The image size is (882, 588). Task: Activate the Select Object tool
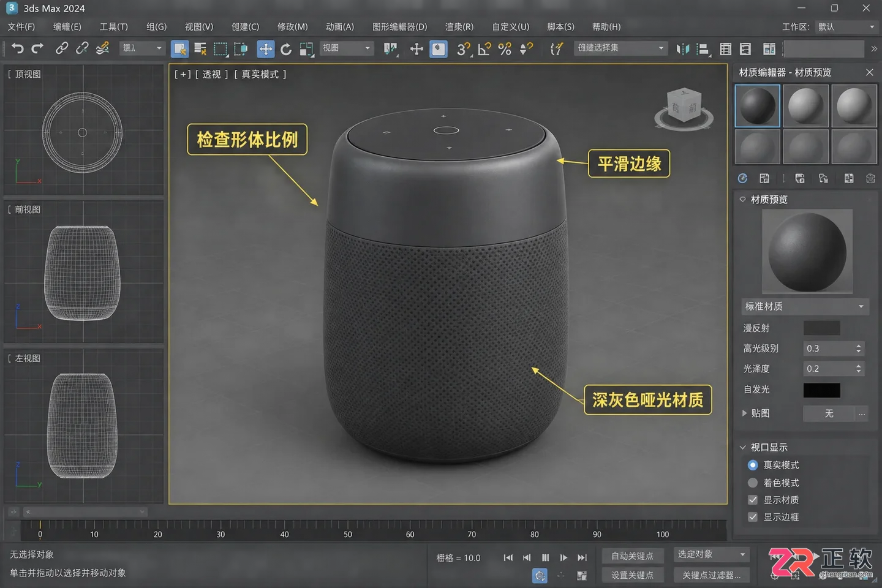point(179,49)
